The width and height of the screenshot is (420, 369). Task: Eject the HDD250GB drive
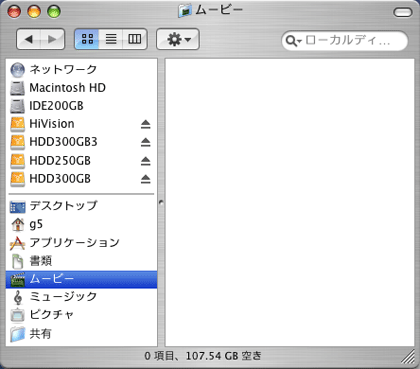click(145, 161)
